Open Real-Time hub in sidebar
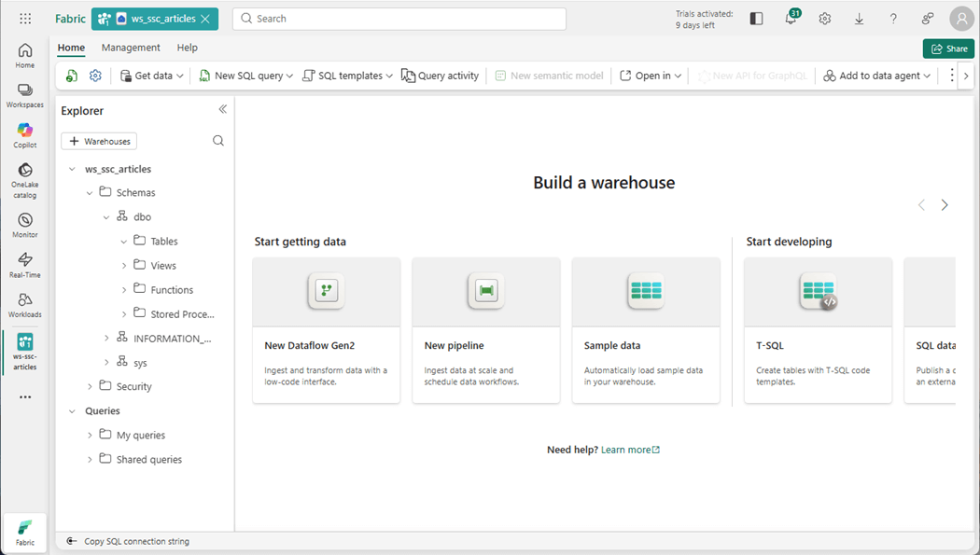Screen dimensions: 980x555 click(25, 265)
